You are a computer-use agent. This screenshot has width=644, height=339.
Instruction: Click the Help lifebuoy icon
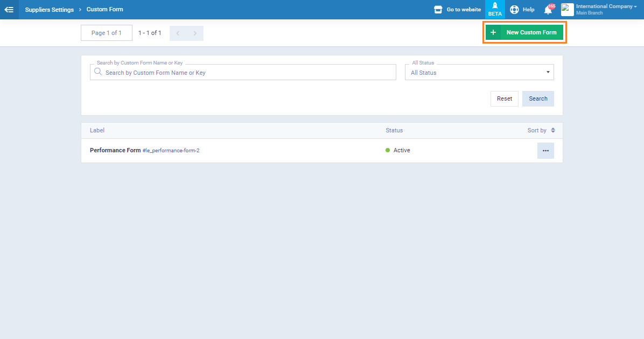[514, 10]
